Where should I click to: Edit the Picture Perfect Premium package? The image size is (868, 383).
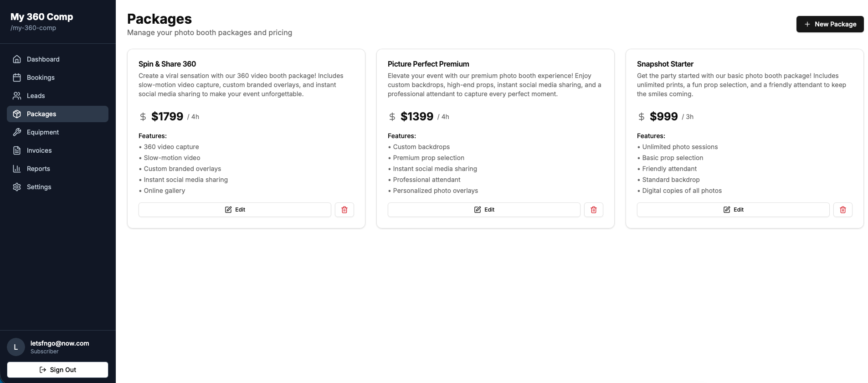point(484,210)
